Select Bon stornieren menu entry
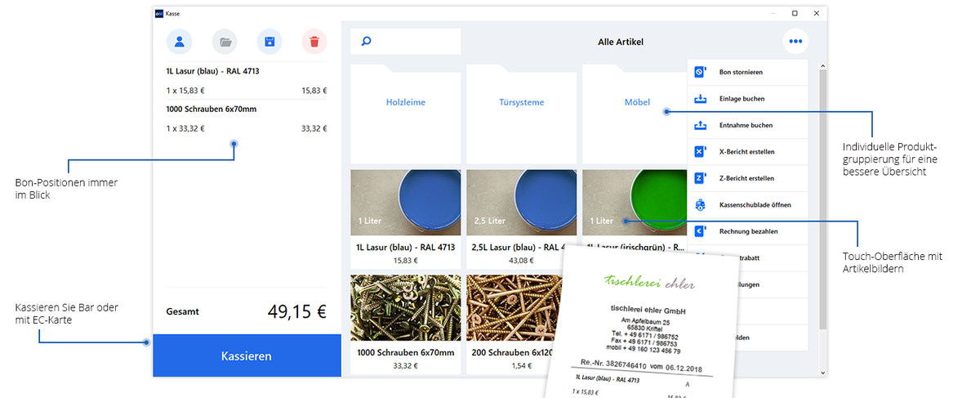Screen dimensions: 980x398 pyautogui.click(x=747, y=72)
